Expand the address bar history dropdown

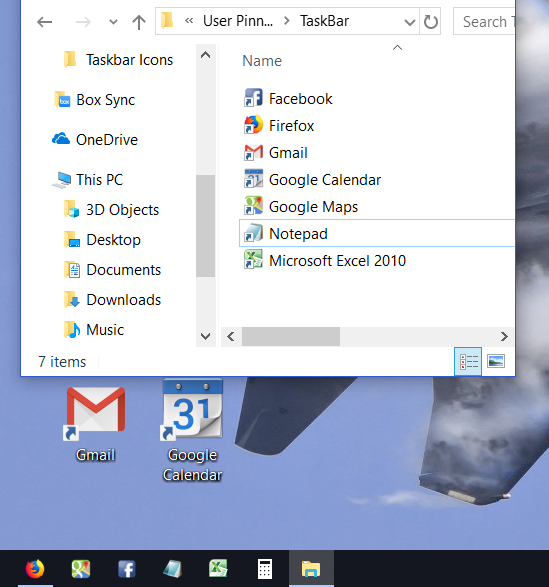pyautogui.click(x=410, y=22)
